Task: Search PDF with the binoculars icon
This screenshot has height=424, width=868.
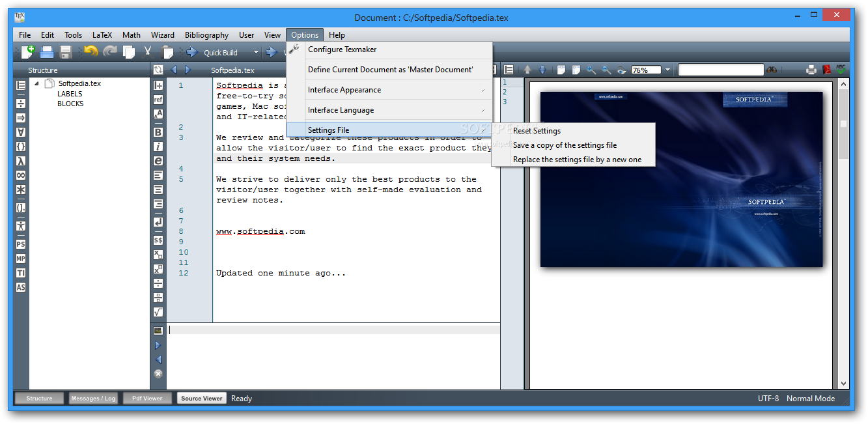Action: pyautogui.click(x=772, y=70)
